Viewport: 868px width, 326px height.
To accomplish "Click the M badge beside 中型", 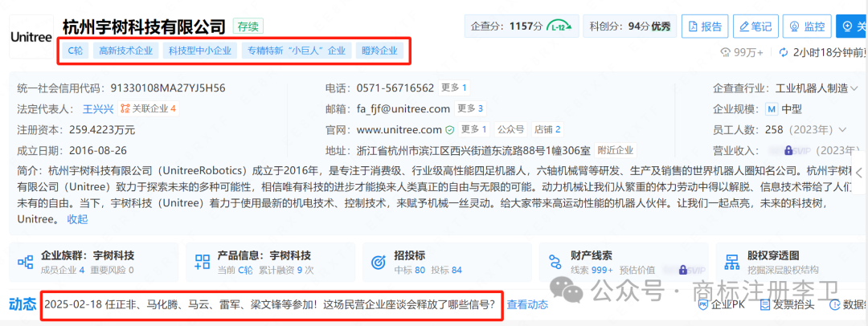I will click(x=771, y=109).
